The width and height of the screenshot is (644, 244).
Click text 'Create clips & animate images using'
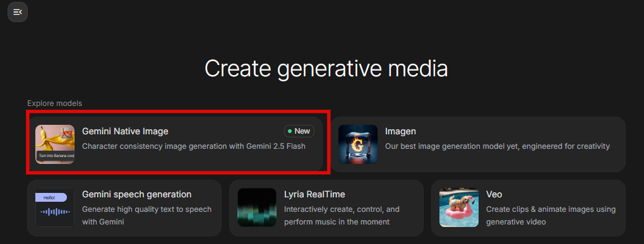click(551, 209)
